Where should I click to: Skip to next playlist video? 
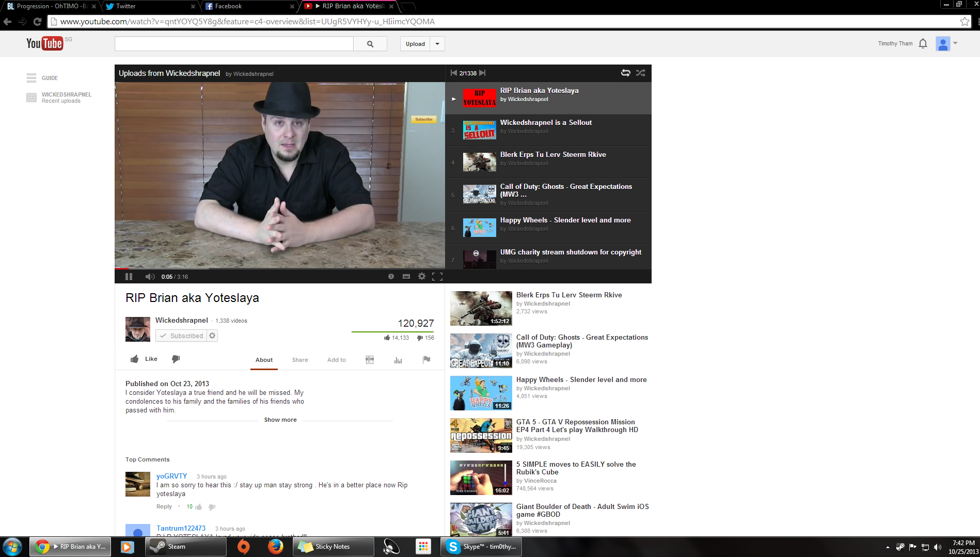[482, 73]
